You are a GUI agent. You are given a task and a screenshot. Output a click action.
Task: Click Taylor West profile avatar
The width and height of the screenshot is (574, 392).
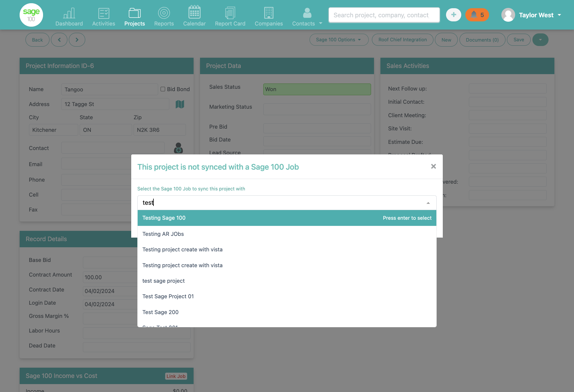coord(508,15)
